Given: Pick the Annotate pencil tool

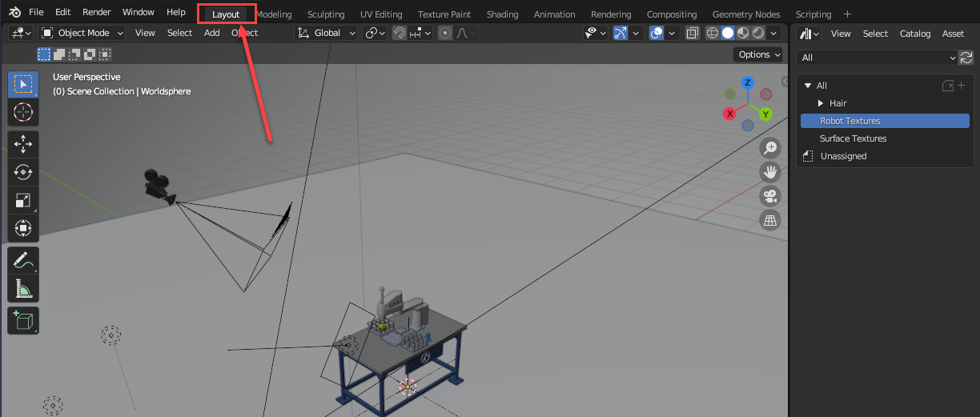Looking at the screenshot, I should coord(23,261).
